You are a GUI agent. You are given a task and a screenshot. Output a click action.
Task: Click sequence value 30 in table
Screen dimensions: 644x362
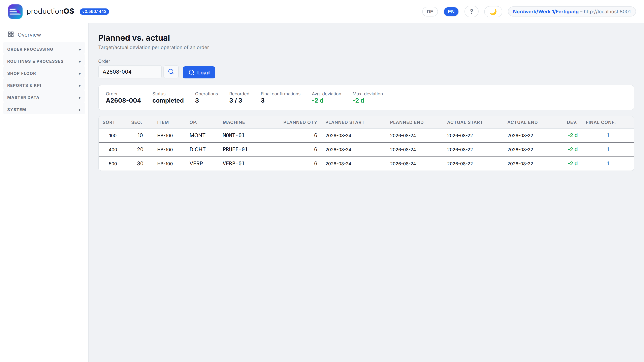[x=140, y=164]
